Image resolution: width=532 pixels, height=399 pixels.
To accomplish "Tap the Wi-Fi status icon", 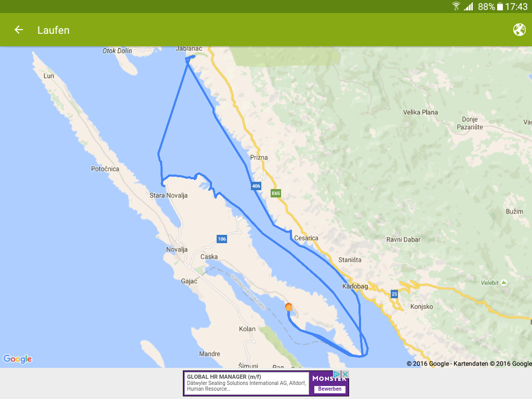I will tap(456, 6).
